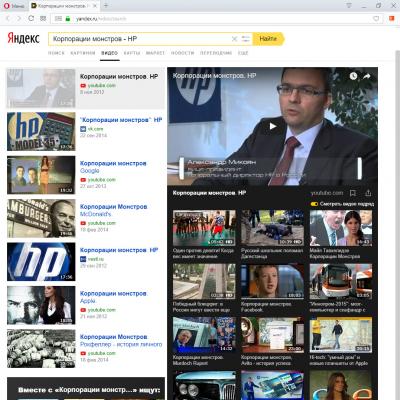Viewport: 400px width, 400px height.
Task: Reload the current page
Action: (x=31, y=19)
